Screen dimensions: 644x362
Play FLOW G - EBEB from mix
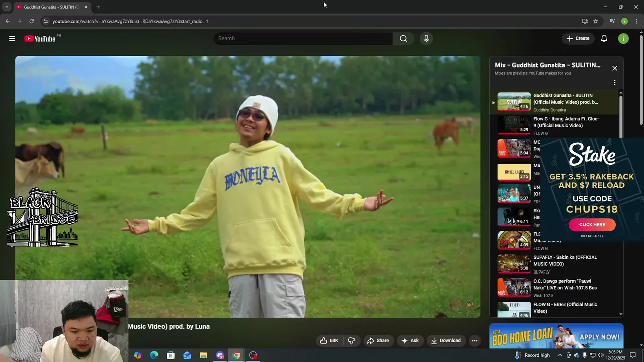(553, 310)
